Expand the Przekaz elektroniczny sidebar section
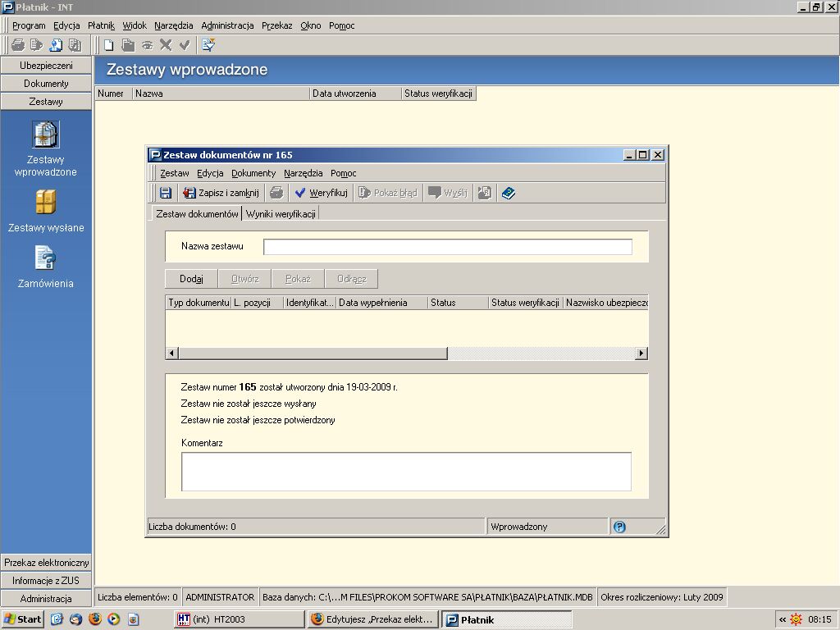Viewport: 840px width, 630px height. (x=46, y=563)
